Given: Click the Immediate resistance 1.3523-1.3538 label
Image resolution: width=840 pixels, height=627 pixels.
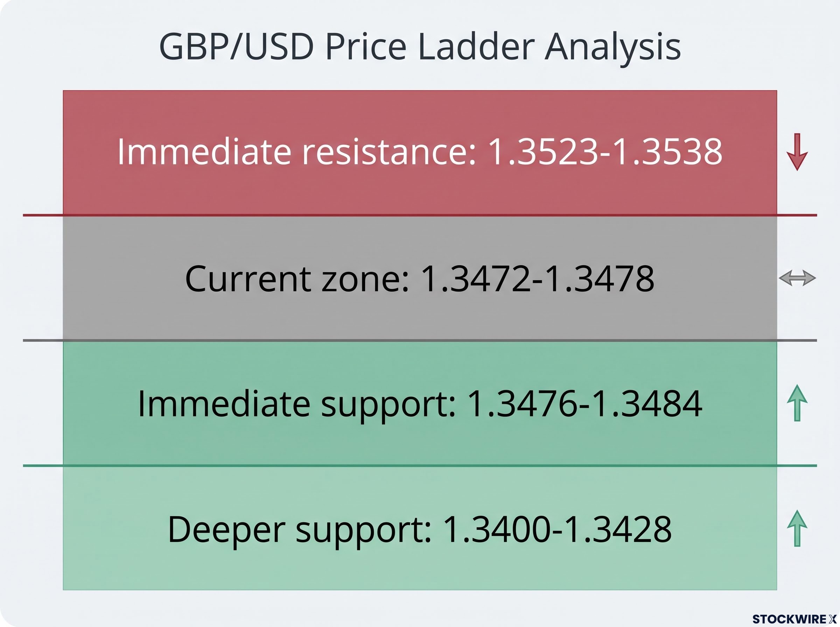Looking at the screenshot, I should point(419,152).
